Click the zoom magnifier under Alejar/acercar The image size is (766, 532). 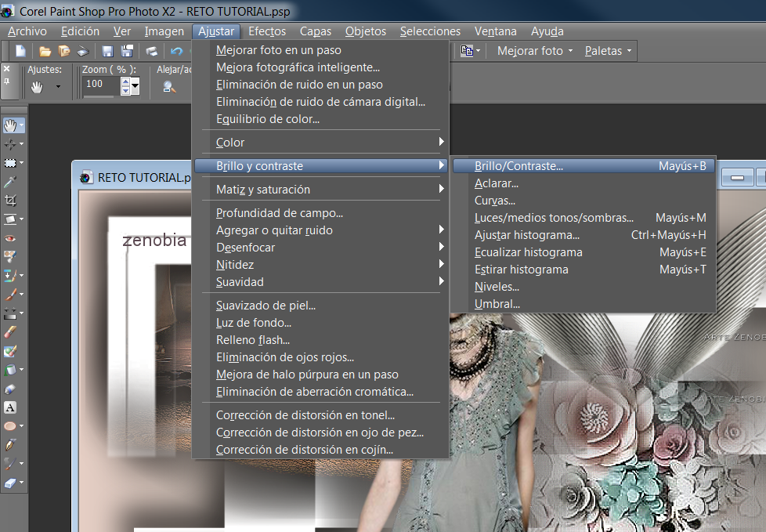[169, 87]
